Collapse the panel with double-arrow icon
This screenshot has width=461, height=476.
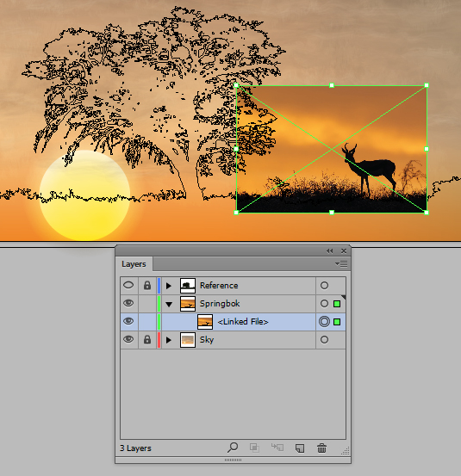point(329,250)
